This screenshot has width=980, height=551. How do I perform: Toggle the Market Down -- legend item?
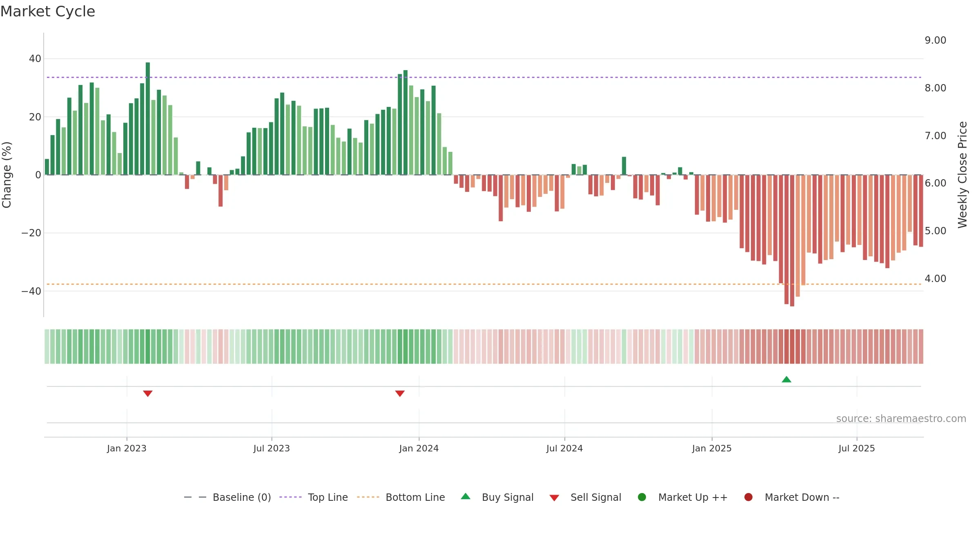(x=792, y=497)
